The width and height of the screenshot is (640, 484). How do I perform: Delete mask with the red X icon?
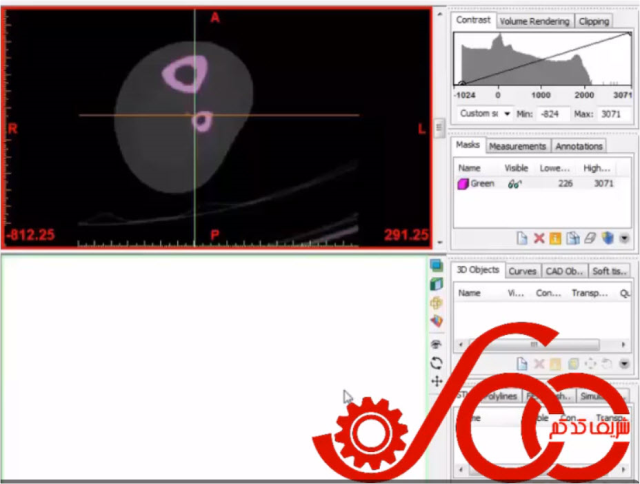539,238
